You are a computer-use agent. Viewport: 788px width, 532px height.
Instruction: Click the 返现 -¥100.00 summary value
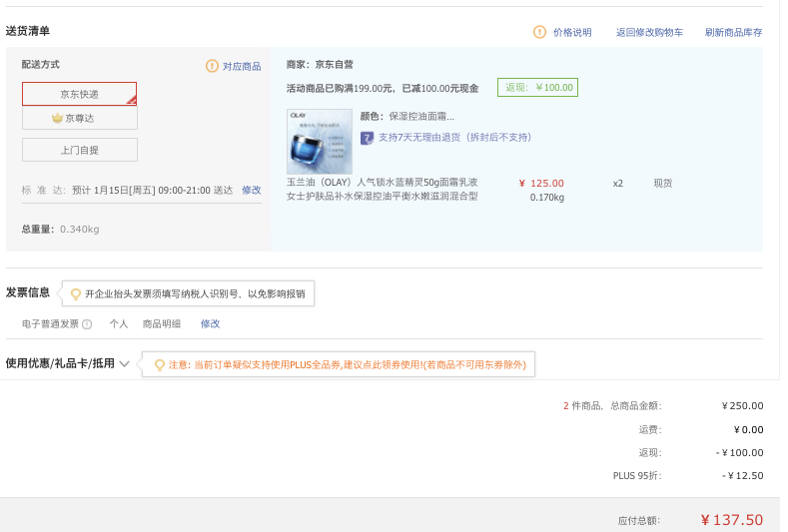[740, 452]
